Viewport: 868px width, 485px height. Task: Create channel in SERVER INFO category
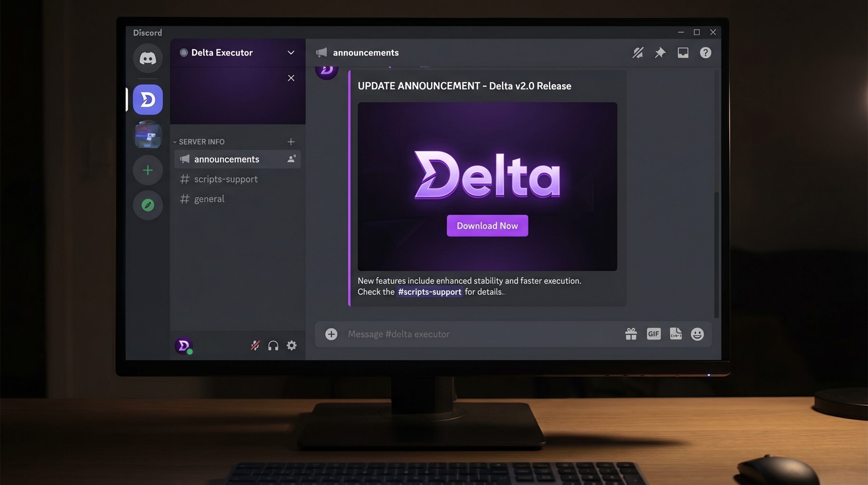click(x=291, y=142)
